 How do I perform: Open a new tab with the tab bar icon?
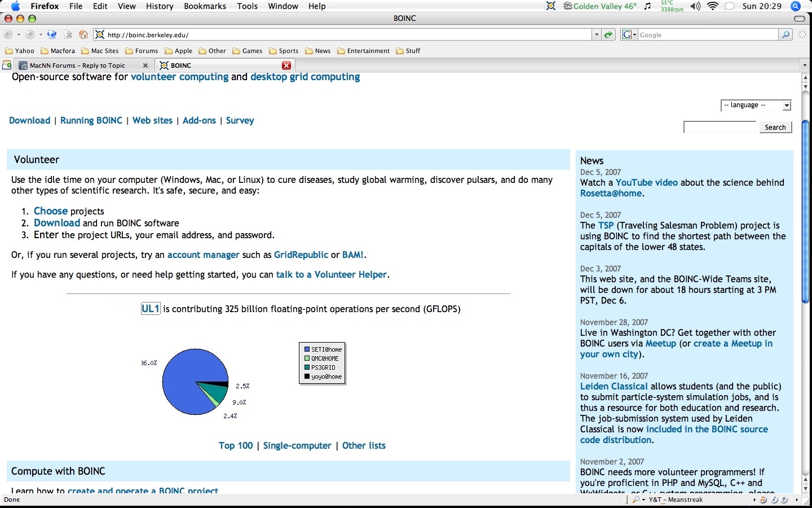point(7,65)
